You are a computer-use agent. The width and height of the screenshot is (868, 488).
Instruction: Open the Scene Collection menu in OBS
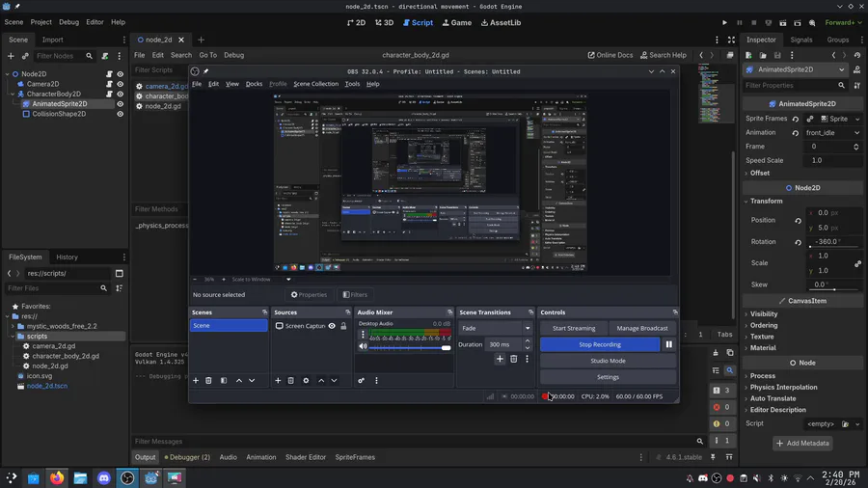tap(315, 84)
